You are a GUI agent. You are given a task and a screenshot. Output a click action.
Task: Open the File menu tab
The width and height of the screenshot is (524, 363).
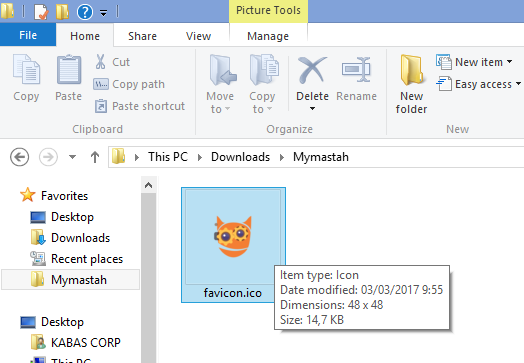[28, 35]
